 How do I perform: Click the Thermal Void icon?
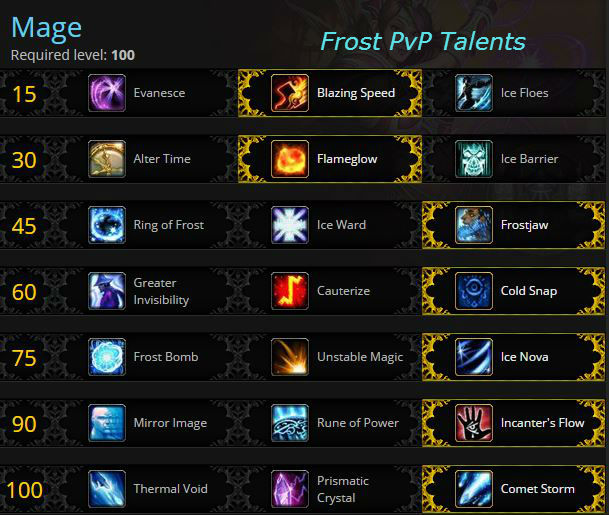coord(107,489)
